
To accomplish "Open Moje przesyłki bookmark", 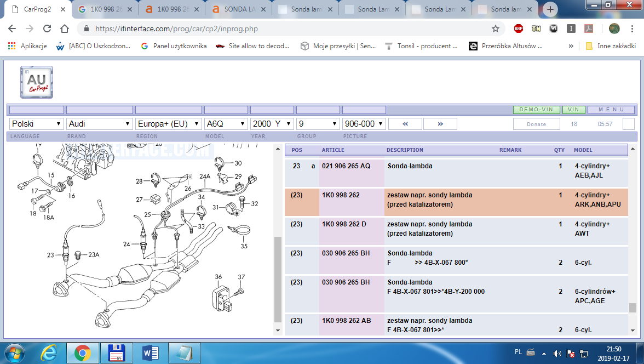I will click(x=338, y=46).
